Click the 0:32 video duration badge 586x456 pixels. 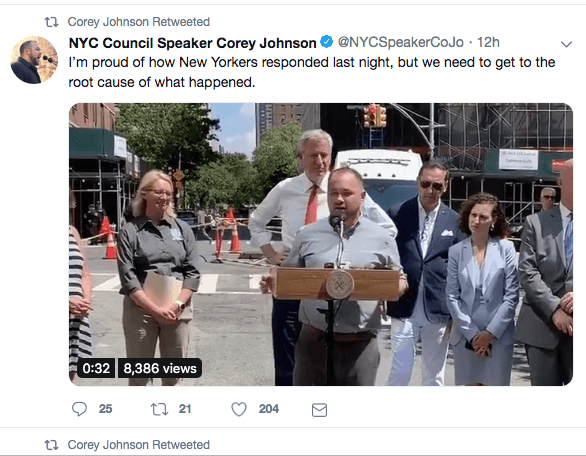point(96,368)
